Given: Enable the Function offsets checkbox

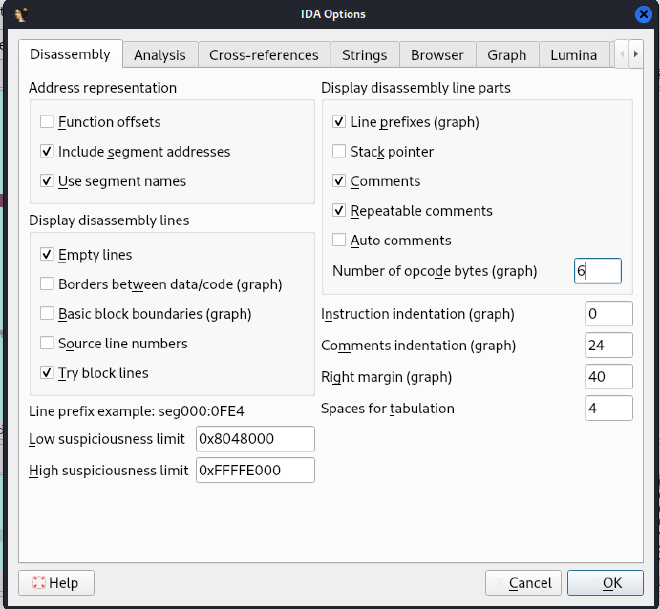Looking at the screenshot, I should tap(47, 122).
